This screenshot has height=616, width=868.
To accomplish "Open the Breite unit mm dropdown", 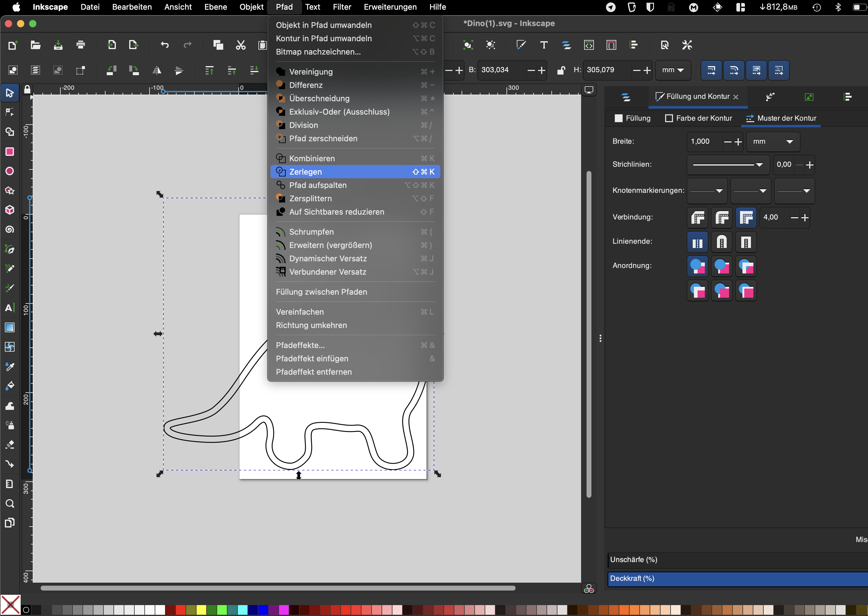I will (x=773, y=142).
